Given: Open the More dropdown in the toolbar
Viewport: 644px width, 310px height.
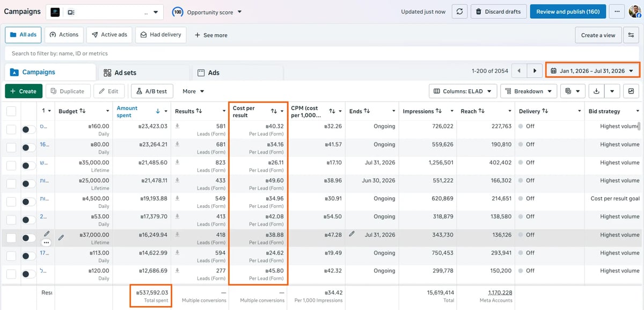Looking at the screenshot, I should coord(193,91).
